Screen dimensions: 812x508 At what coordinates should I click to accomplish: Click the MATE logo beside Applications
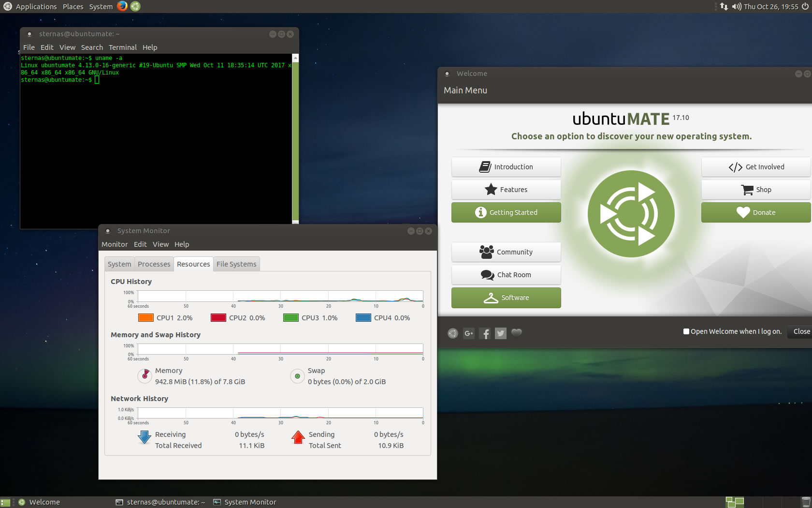coord(7,6)
